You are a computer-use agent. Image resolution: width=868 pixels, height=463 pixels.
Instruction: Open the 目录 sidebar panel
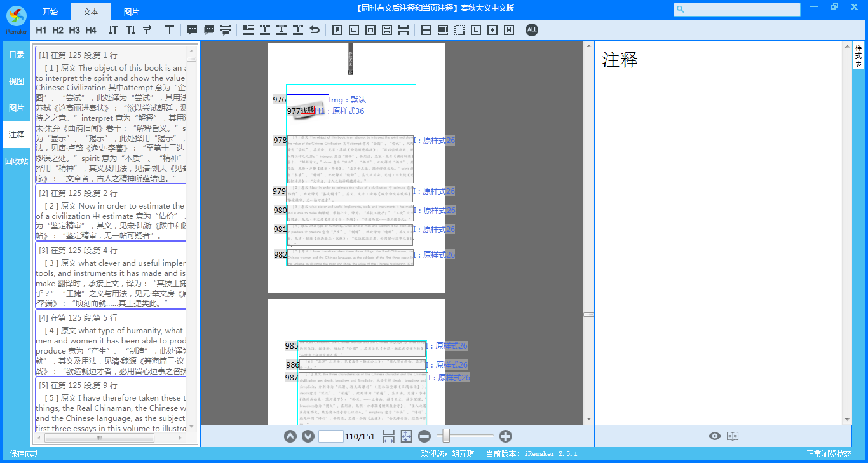pyautogui.click(x=17, y=55)
